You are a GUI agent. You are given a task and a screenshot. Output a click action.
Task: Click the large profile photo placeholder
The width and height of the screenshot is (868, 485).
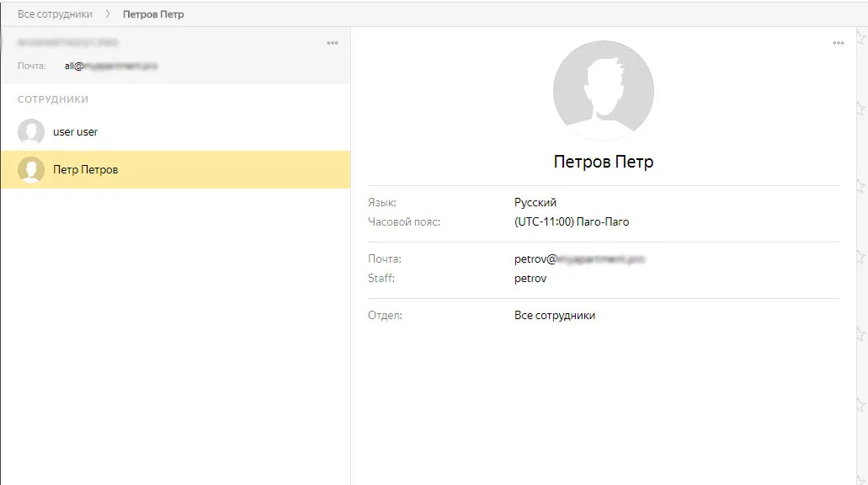click(604, 90)
